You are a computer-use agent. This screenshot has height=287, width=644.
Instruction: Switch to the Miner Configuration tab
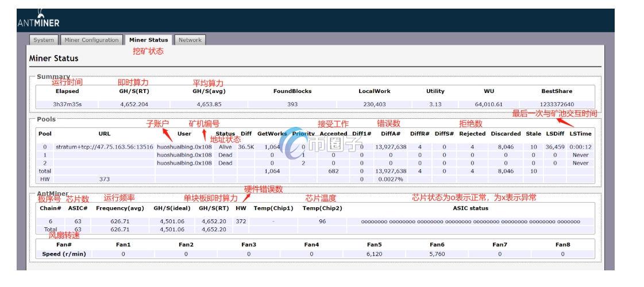tap(91, 40)
